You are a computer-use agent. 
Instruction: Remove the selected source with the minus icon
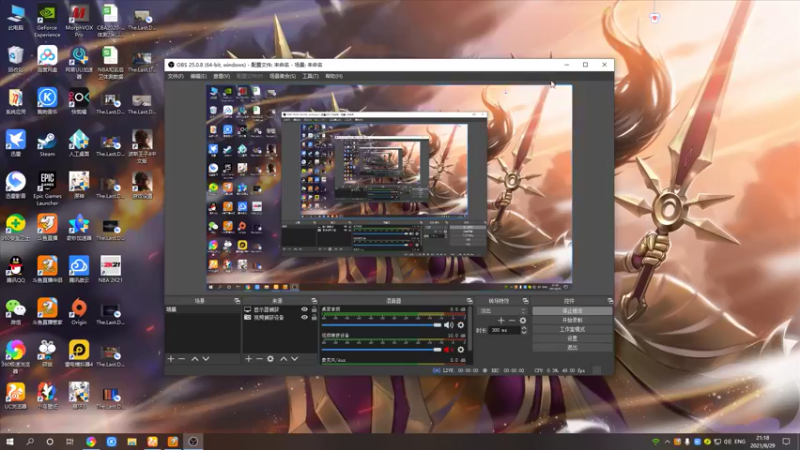tap(259, 359)
